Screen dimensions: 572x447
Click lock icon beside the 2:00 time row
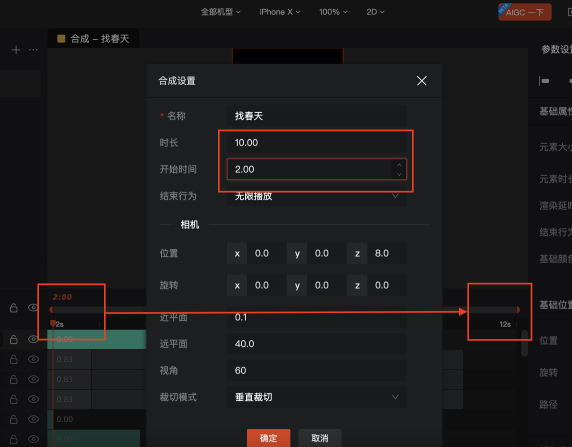[14, 308]
